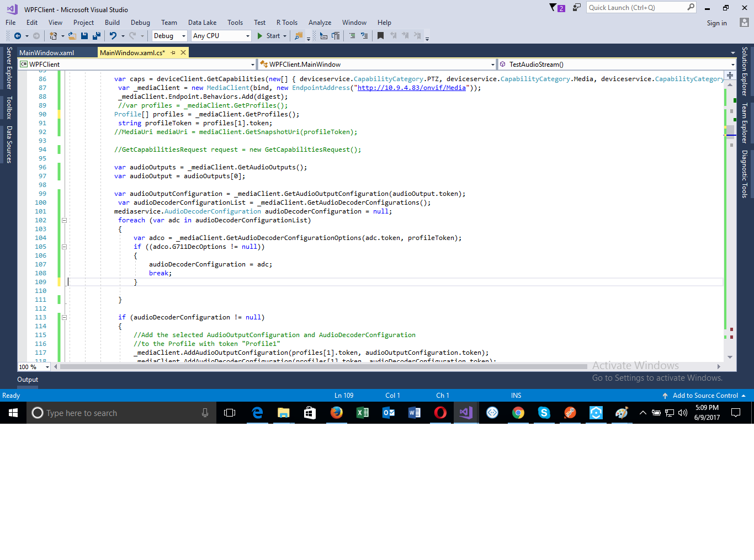This screenshot has width=754, height=560.
Task: Click the Send Feedback icon
Action: [577, 8]
